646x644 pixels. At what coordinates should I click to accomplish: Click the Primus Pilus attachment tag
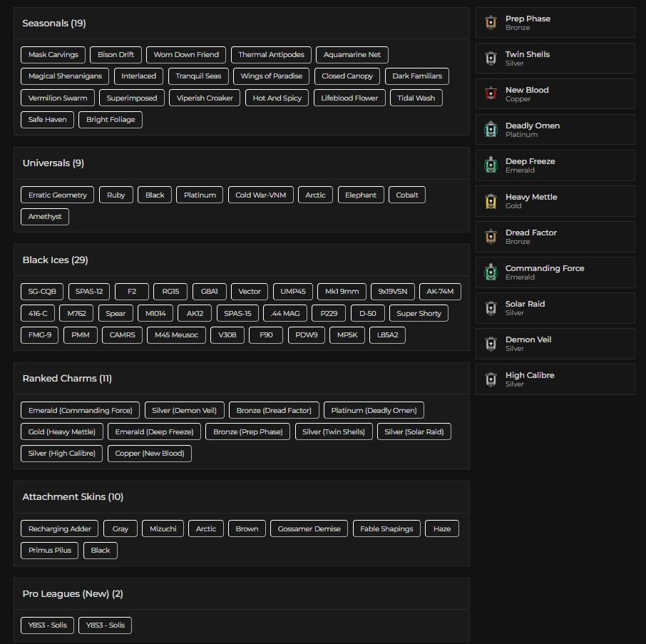coord(49,550)
